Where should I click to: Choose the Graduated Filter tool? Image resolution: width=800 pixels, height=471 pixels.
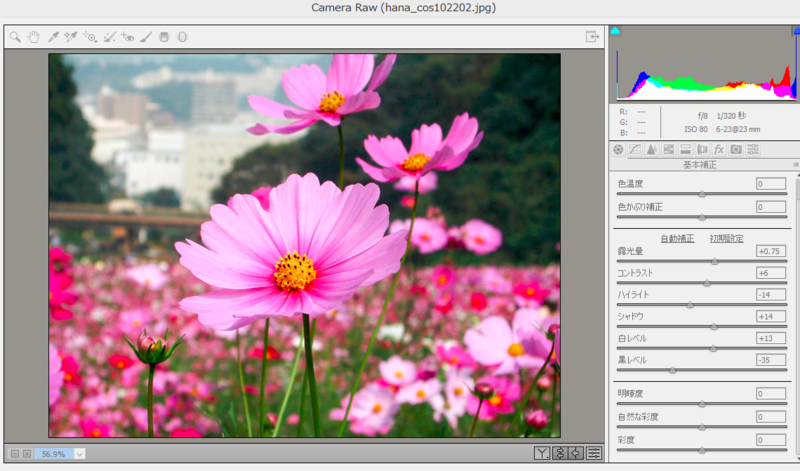pos(164,37)
